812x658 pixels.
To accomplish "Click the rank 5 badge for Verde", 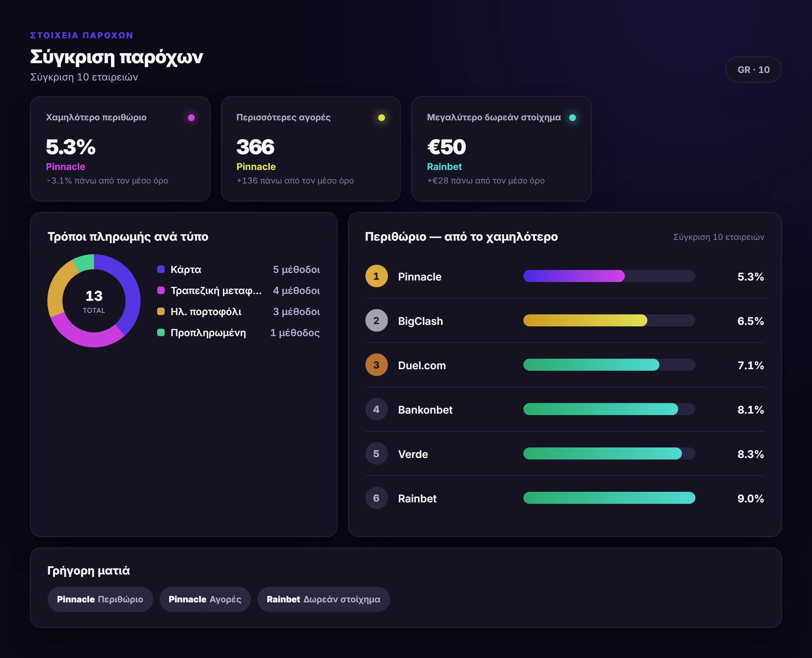I will 376,454.
